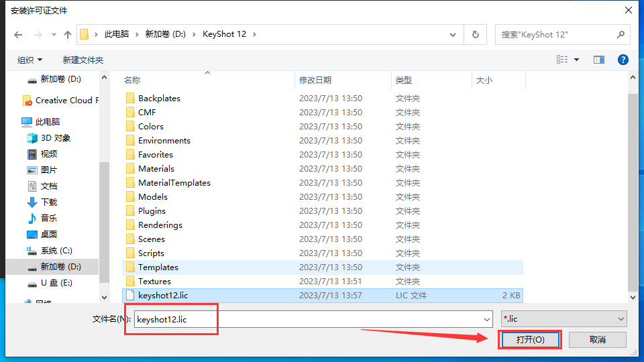Open 图片 in the sidebar

pyautogui.click(x=42, y=170)
